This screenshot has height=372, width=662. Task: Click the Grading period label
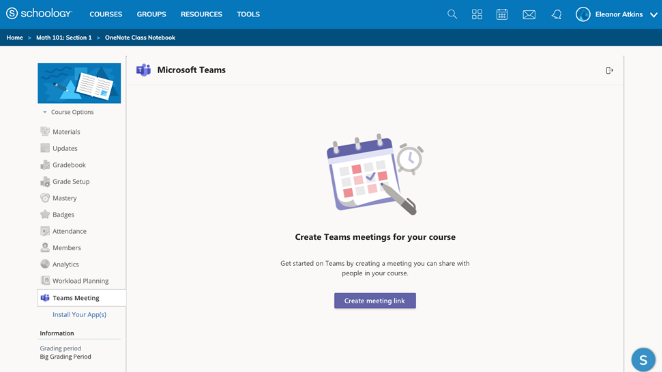coord(60,348)
